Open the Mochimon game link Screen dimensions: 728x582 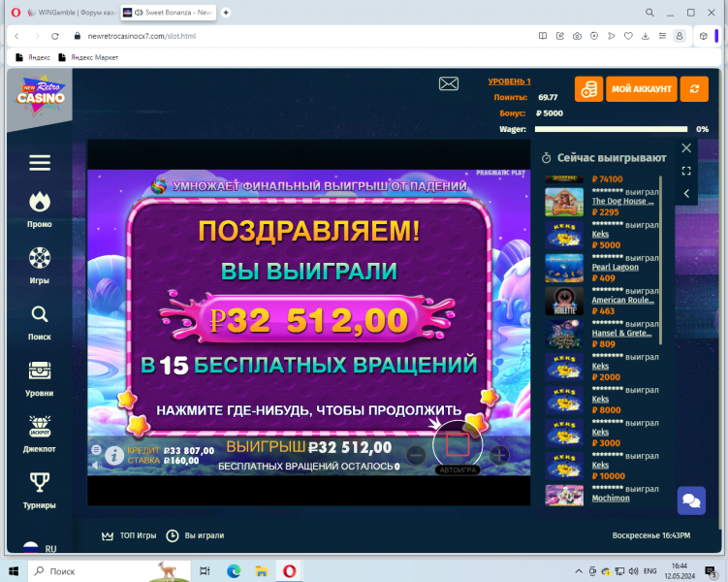tap(611, 498)
